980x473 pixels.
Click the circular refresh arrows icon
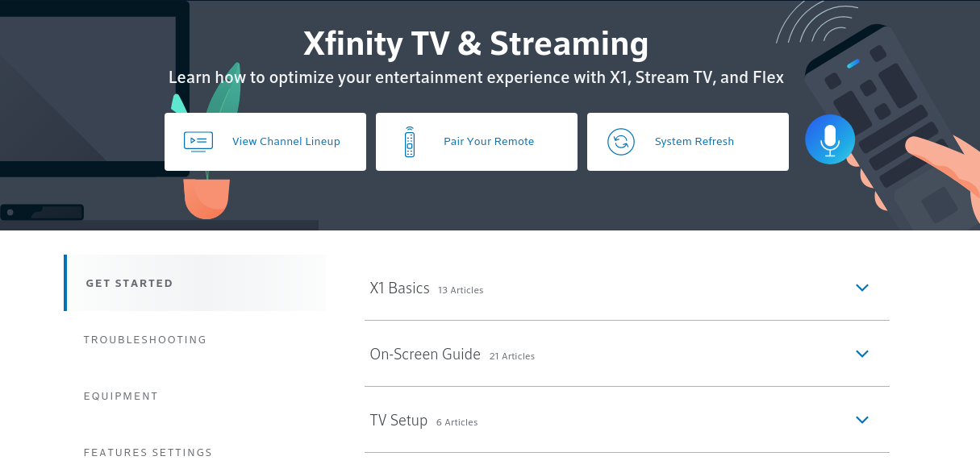point(621,141)
